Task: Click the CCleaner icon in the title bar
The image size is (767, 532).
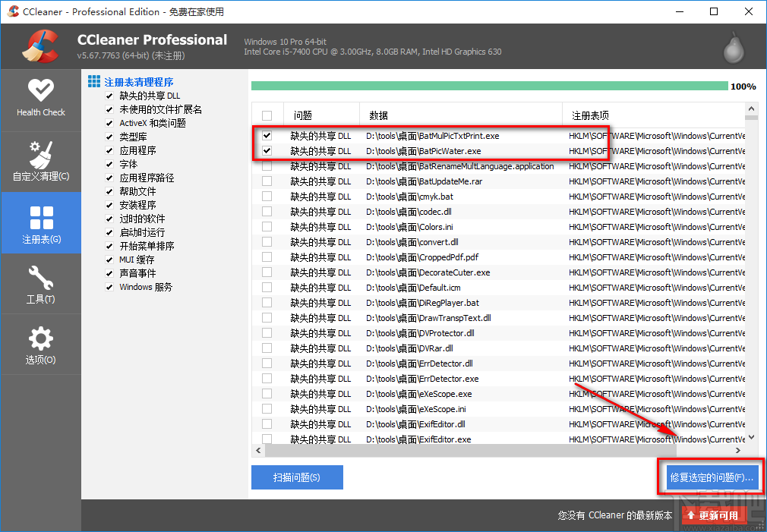Action: (x=13, y=11)
